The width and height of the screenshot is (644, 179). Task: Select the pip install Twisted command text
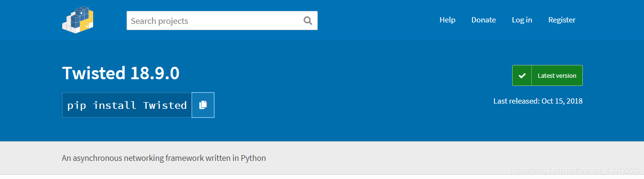[x=127, y=105]
